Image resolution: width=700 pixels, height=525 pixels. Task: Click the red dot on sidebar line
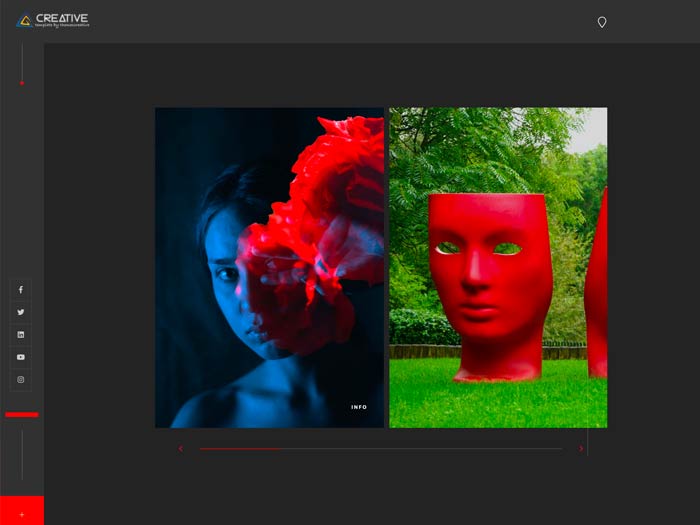(x=22, y=83)
